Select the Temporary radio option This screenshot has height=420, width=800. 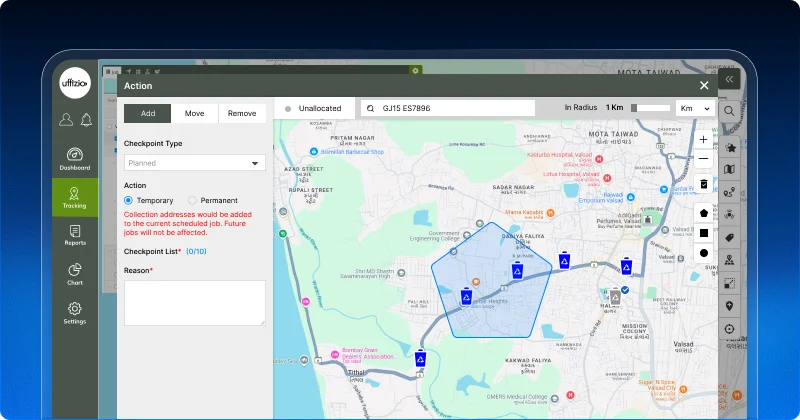coord(129,201)
